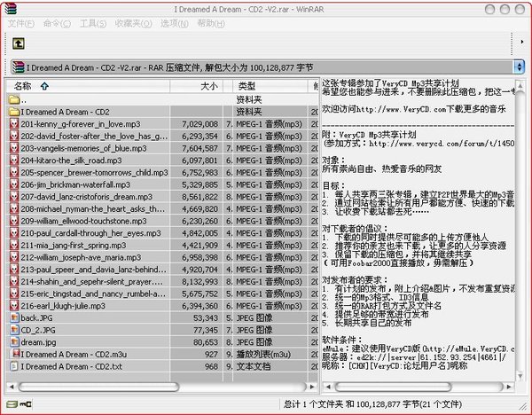Expand the toolbar overflow arrow
This screenshot has width=532, height=415.
tap(522, 42)
